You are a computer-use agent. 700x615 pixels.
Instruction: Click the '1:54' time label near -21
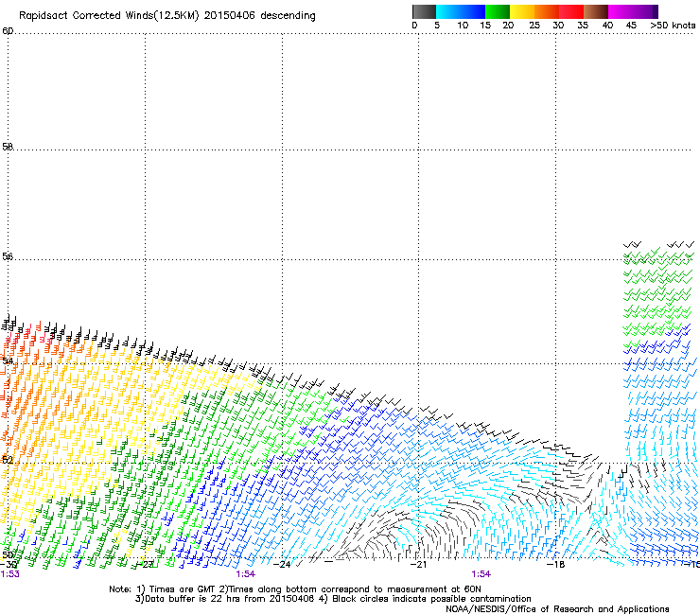(x=481, y=574)
